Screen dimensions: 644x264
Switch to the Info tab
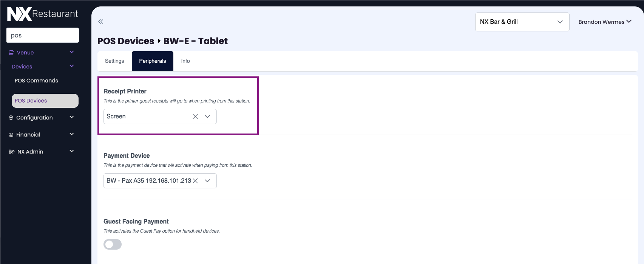pyautogui.click(x=185, y=61)
